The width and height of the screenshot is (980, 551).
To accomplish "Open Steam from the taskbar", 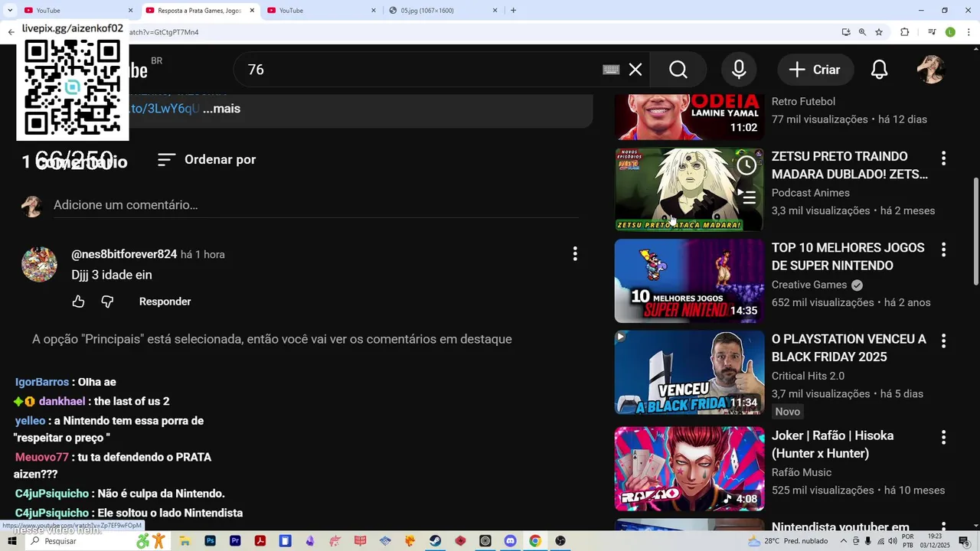I will (435, 541).
